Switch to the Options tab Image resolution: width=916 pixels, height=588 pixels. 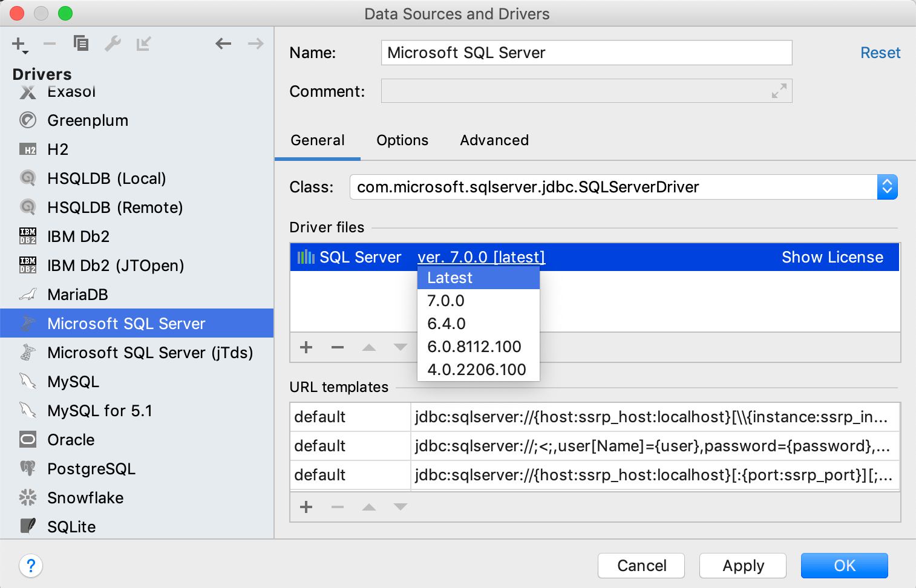[x=402, y=140]
